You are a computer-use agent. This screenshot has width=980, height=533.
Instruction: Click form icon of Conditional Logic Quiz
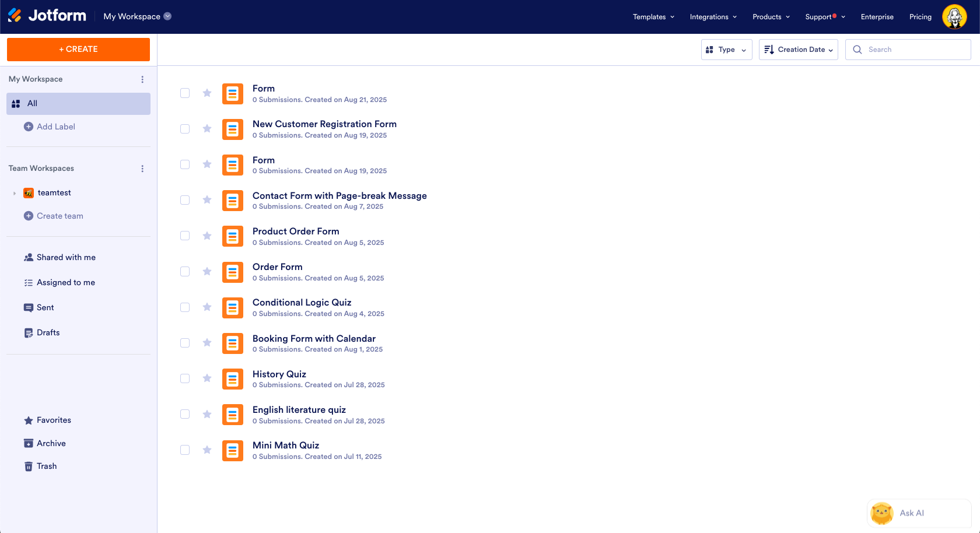pos(233,308)
